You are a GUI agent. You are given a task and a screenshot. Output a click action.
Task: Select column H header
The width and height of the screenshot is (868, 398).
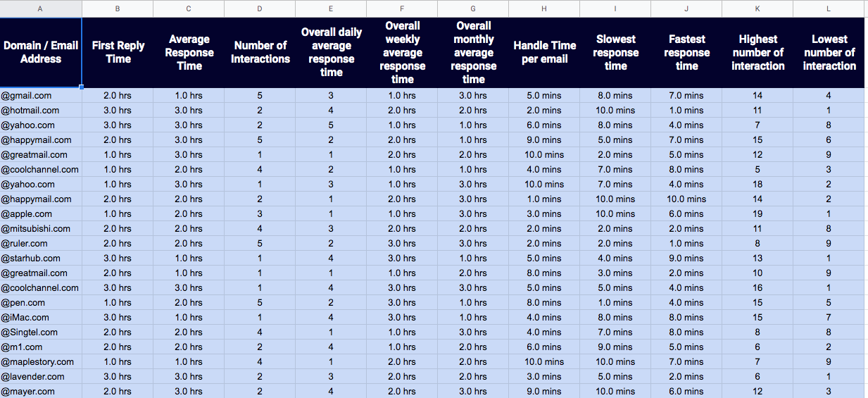coord(544,8)
